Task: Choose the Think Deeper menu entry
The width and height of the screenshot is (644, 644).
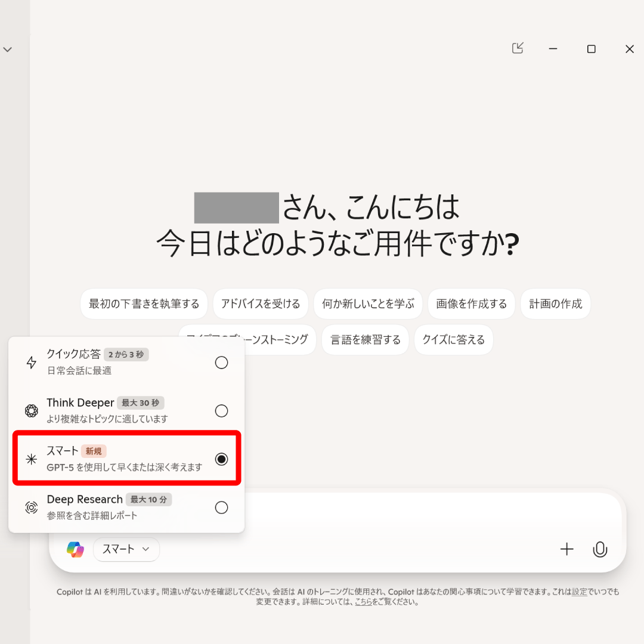Action: coord(126,411)
